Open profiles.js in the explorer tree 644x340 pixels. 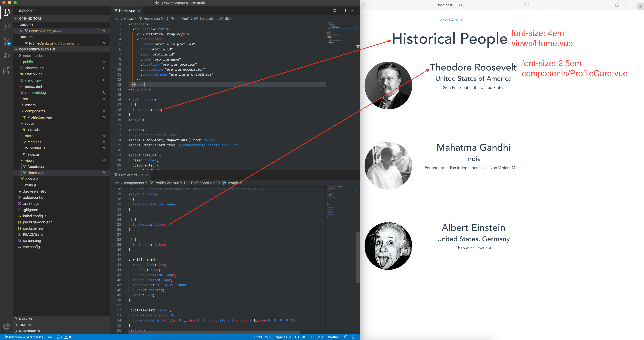[37, 148]
